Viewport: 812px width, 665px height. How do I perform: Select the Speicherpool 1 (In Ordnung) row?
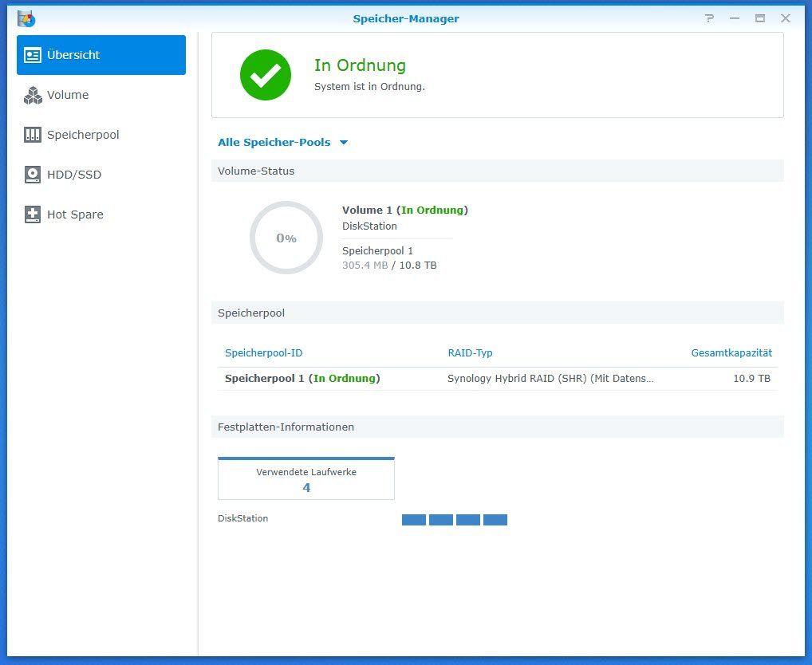tap(497, 379)
